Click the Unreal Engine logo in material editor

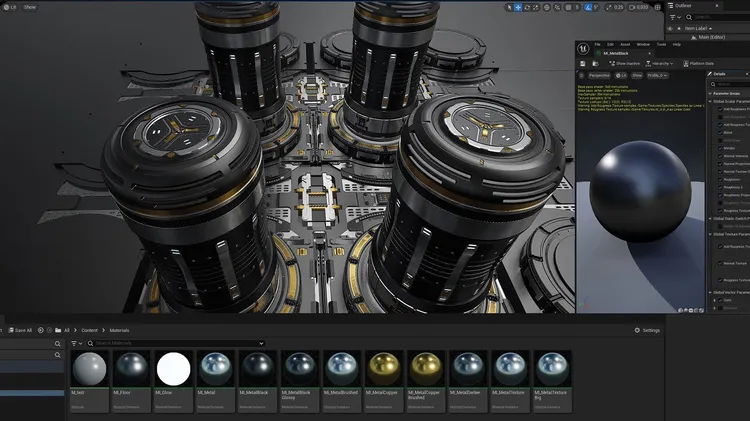[x=583, y=48]
